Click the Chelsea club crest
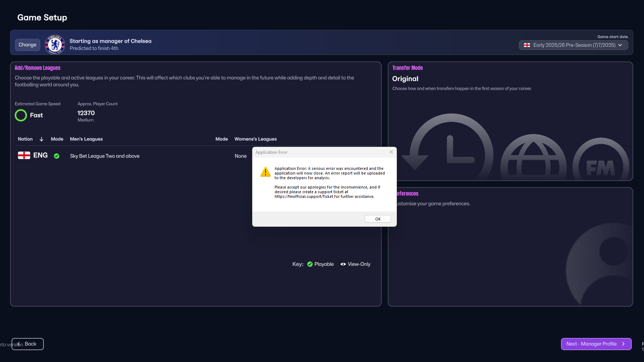The image size is (644, 362). 55,45
